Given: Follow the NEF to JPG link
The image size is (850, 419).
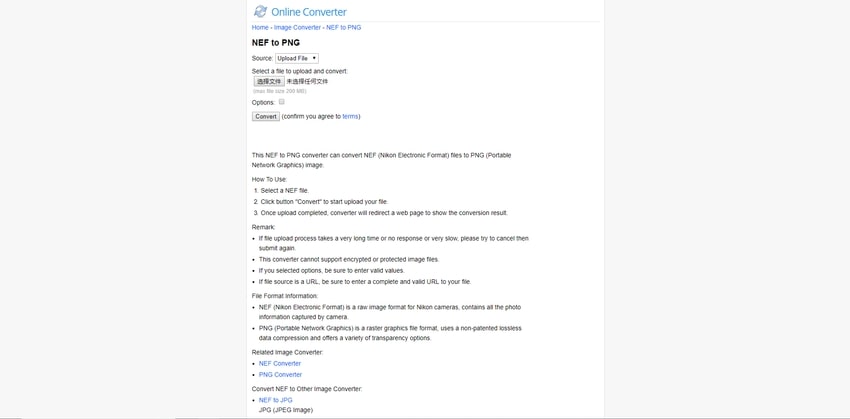Looking at the screenshot, I should (276, 400).
